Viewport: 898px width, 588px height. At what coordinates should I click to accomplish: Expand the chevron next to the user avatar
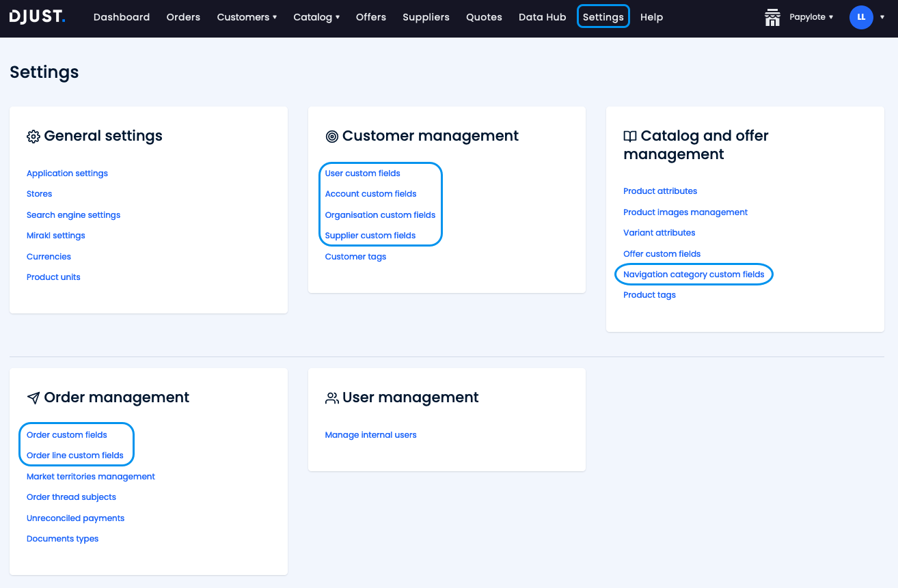882,17
